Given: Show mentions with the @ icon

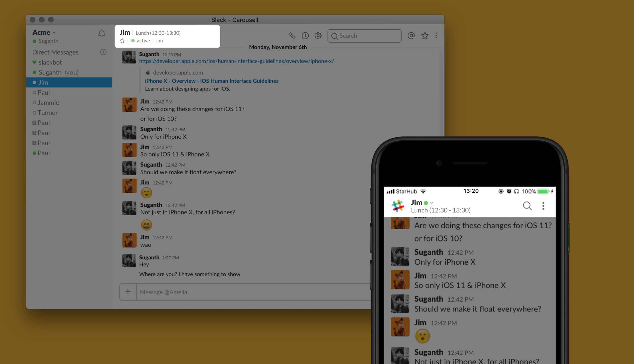Looking at the screenshot, I should pyautogui.click(x=411, y=36).
